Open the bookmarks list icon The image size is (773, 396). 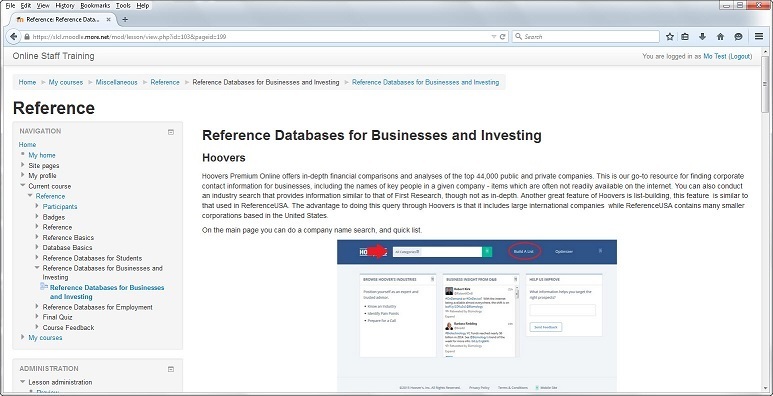coord(685,36)
